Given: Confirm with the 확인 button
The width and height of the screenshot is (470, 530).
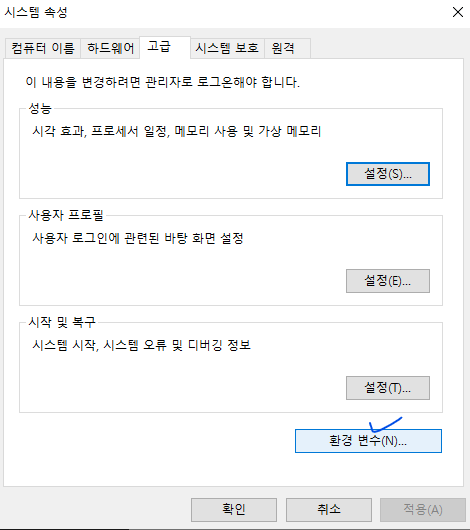Looking at the screenshot, I should click(x=234, y=509).
